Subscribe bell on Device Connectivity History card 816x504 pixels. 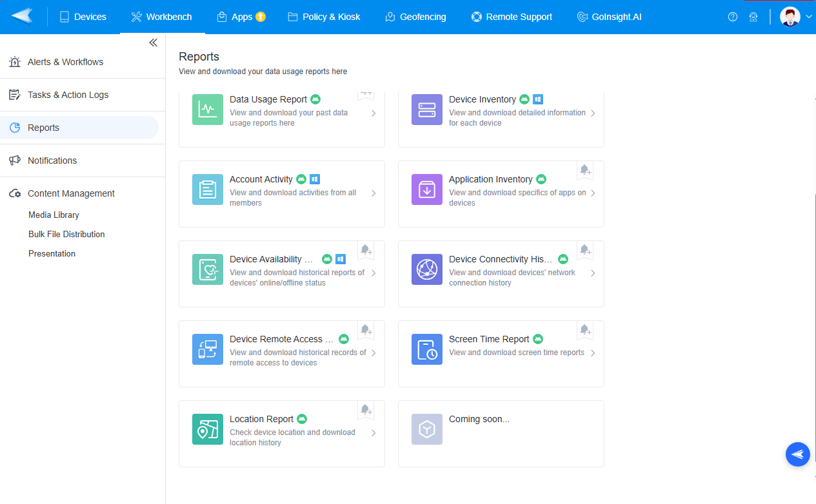coord(584,250)
